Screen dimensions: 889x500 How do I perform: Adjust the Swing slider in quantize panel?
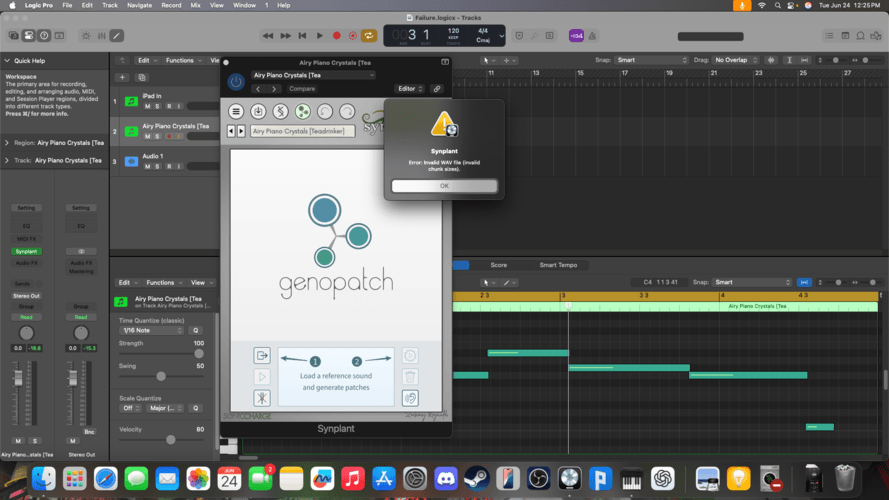pos(161,376)
